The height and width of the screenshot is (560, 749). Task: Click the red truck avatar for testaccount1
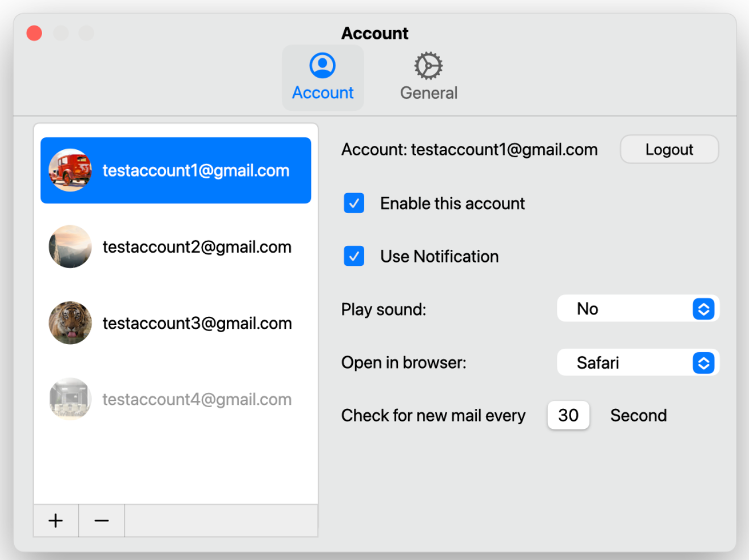tap(70, 170)
